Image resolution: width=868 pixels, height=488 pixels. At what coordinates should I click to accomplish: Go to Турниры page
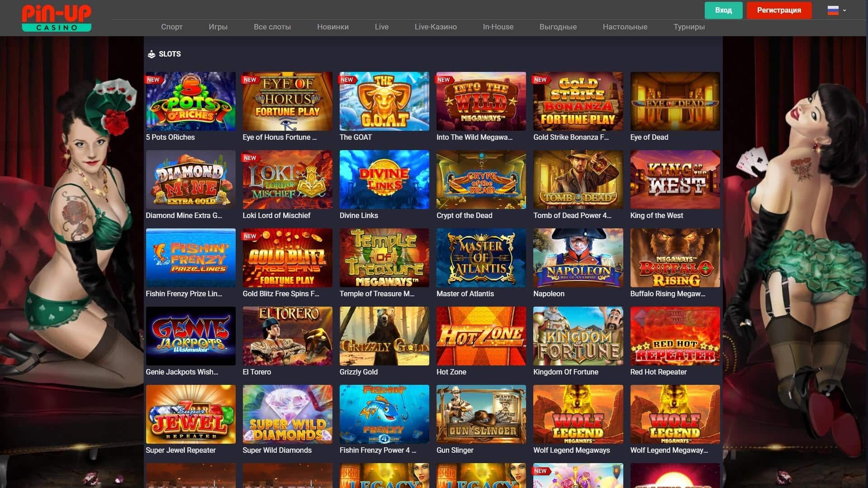point(689,27)
